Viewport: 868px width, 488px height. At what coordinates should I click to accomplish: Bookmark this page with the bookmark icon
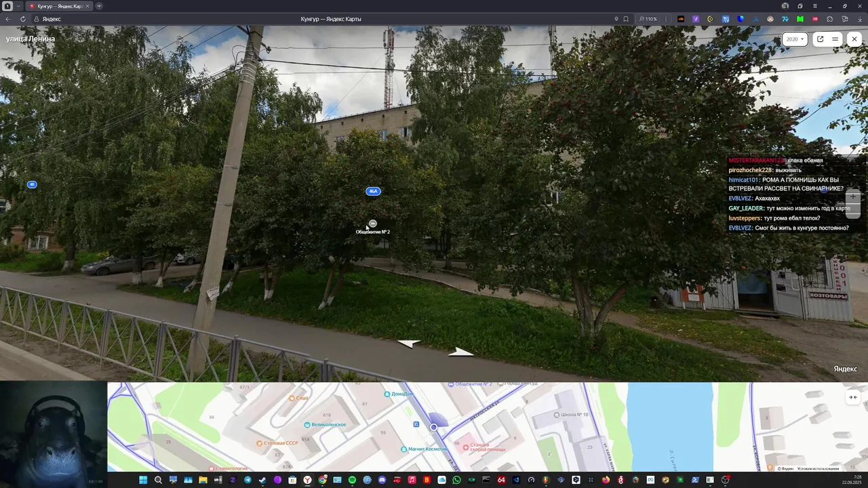pyautogui.click(x=626, y=19)
